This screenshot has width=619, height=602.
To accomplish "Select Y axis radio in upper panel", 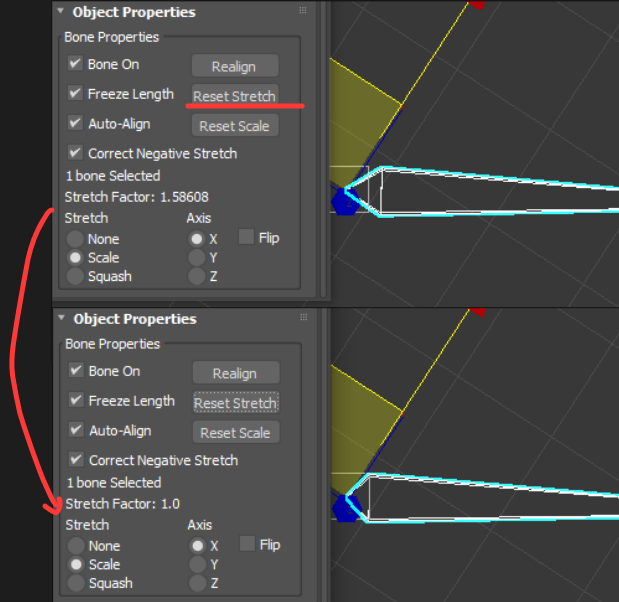I will [x=197, y=257].
